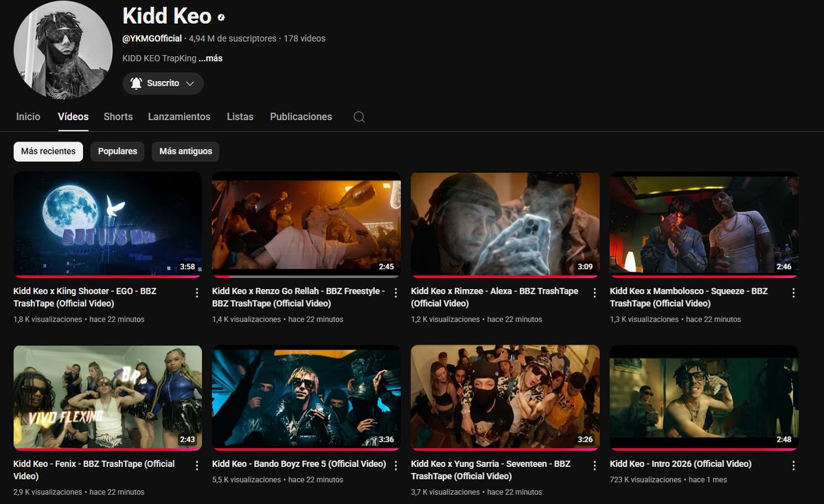Click the @YKMGOfficial channel handle
Screen dimensions: 824x504
(152, 38)
